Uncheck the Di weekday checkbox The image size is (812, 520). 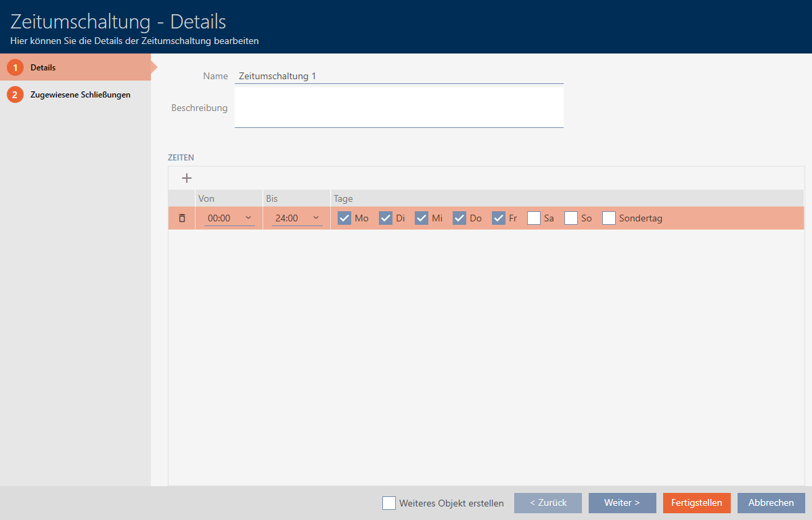[386, 218]
